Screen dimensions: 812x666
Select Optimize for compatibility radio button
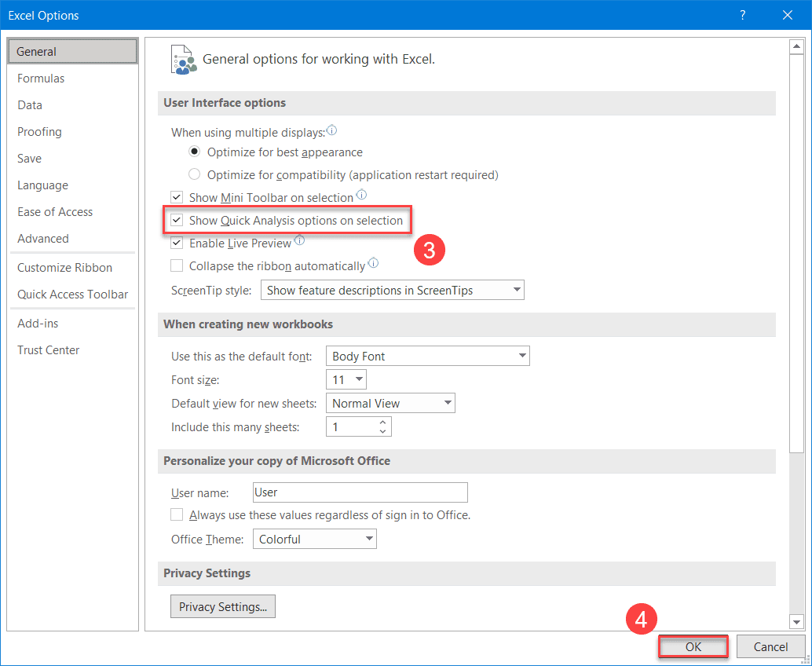[195, 174]
